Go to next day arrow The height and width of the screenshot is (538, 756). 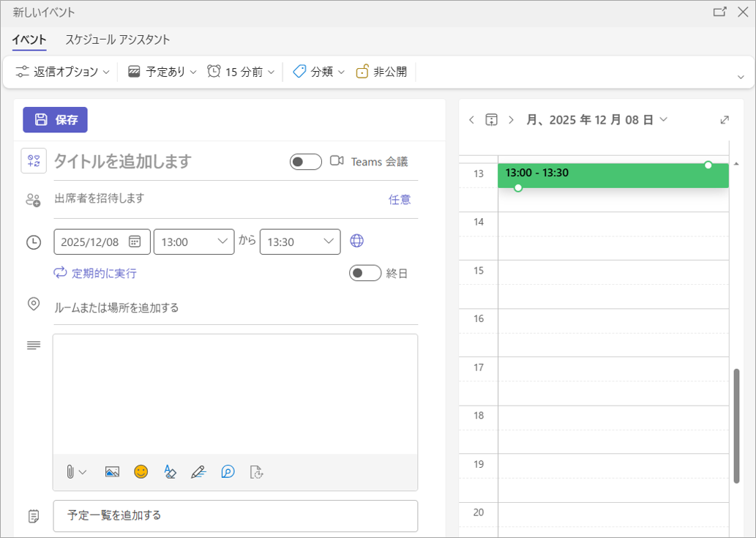(512, 119)
